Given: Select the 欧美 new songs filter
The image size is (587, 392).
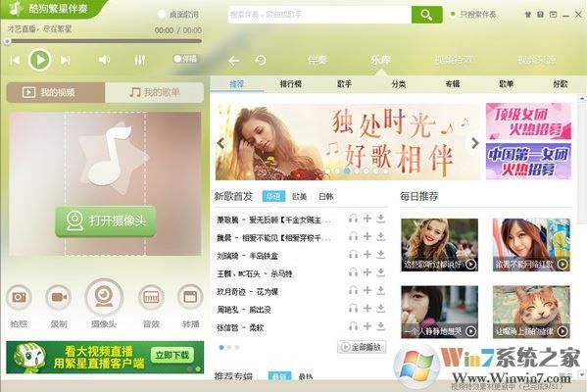Looking at the screenshot, I should (x=300, y=197).
